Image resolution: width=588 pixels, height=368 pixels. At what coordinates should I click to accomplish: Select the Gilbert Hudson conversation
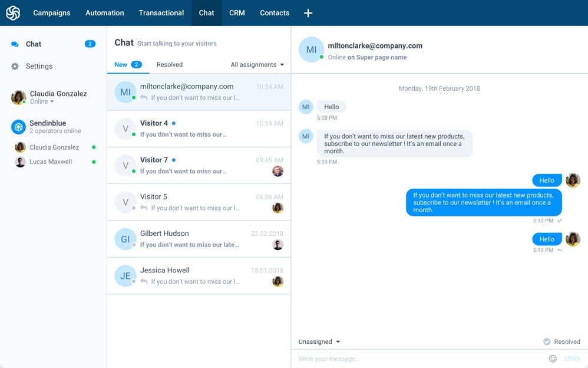199,239
